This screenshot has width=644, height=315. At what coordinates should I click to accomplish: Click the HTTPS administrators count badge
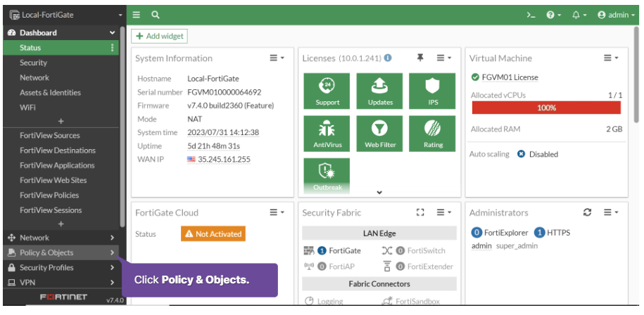(539, 233)
